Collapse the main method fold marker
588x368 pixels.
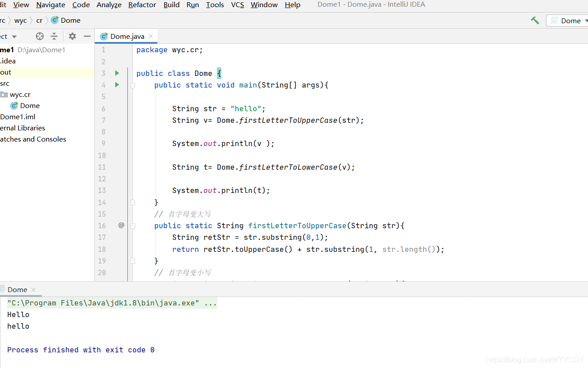coord(132,85)
